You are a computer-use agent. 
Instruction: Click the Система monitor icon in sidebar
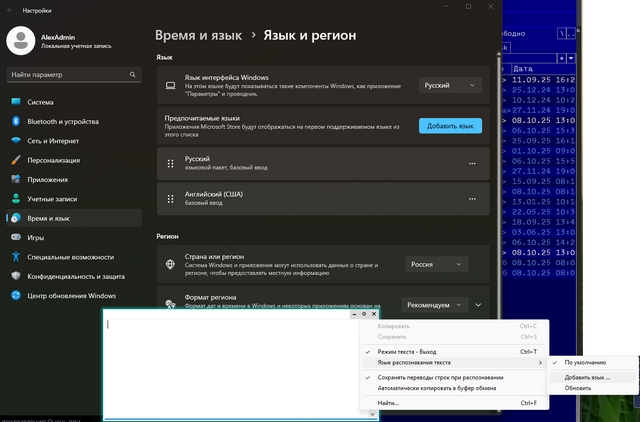[16, 102]
